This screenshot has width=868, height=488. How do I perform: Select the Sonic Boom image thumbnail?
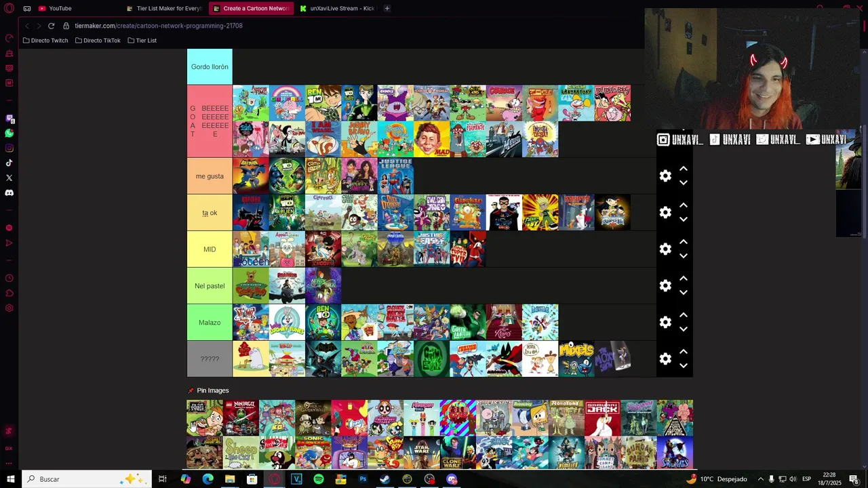[313, 452]
